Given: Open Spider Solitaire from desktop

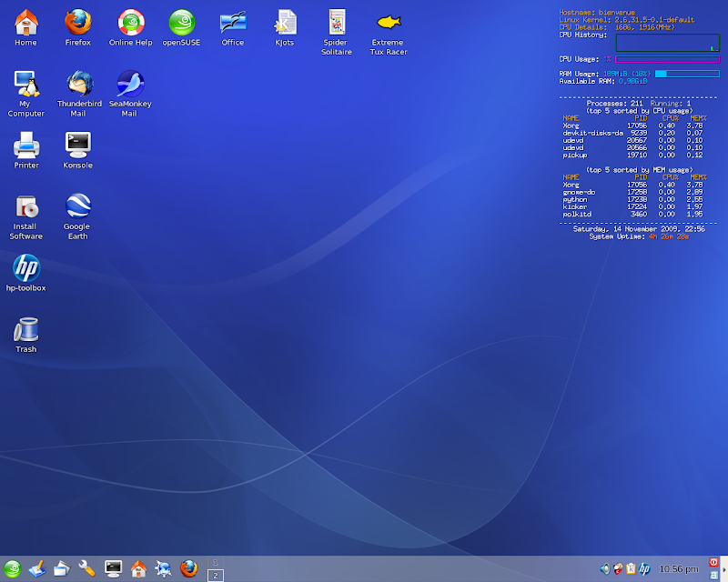Looking at the screenshot, I should pos(337,22).
